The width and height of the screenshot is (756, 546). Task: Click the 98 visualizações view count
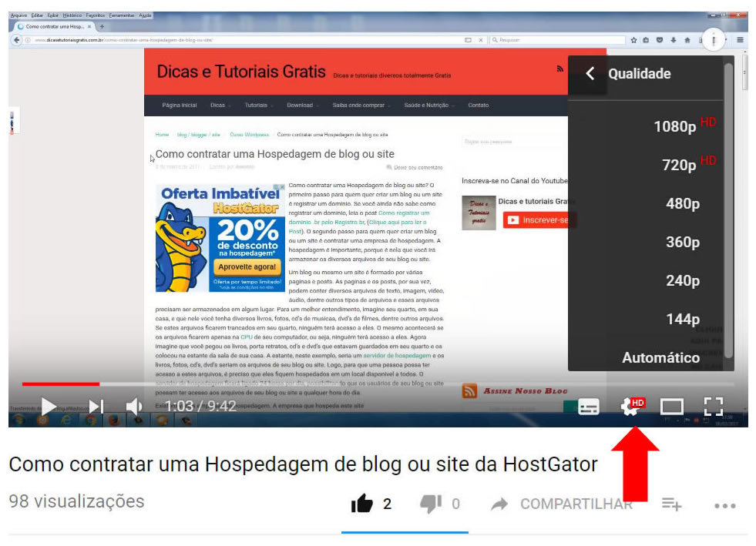[76, 501]
